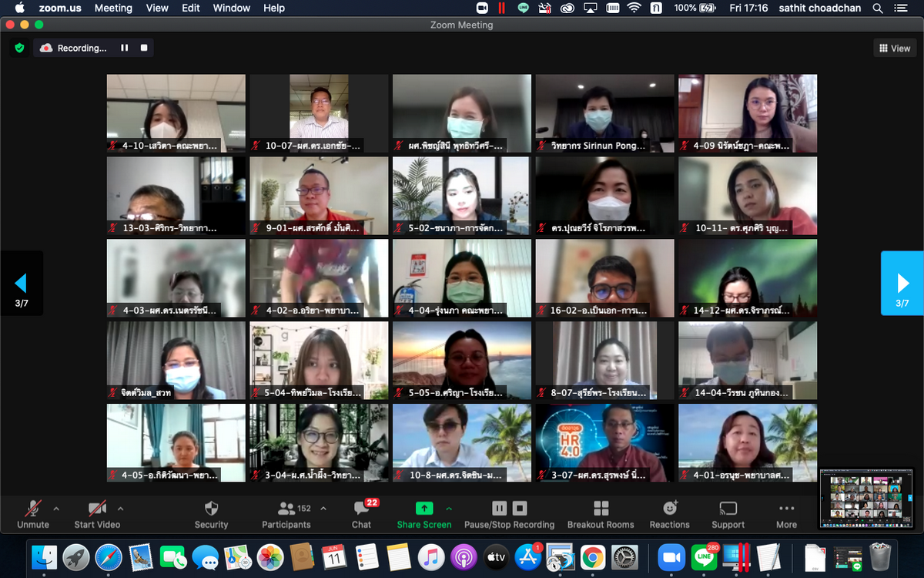Click the green Share Screen icon
The image size is (924, 578).
pos(424,509)
